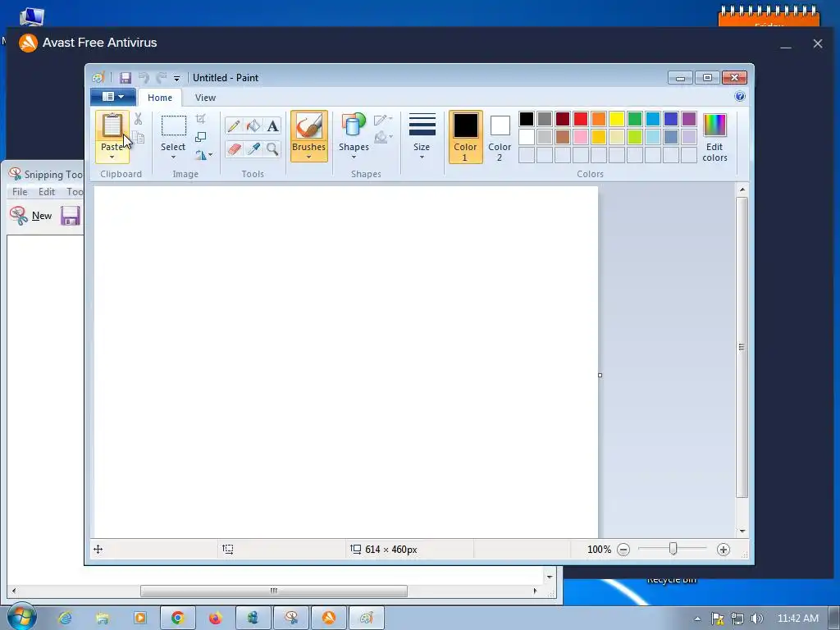Pick the green color swatch
Image resolution: width=840 pixels, height=630 pixels.
click(635, 118)
